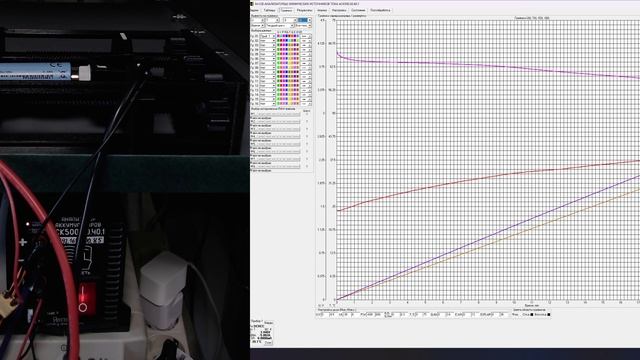
Task: Click the right black color square below the graph
Action: pyautogui.click(x=549, y=315)
